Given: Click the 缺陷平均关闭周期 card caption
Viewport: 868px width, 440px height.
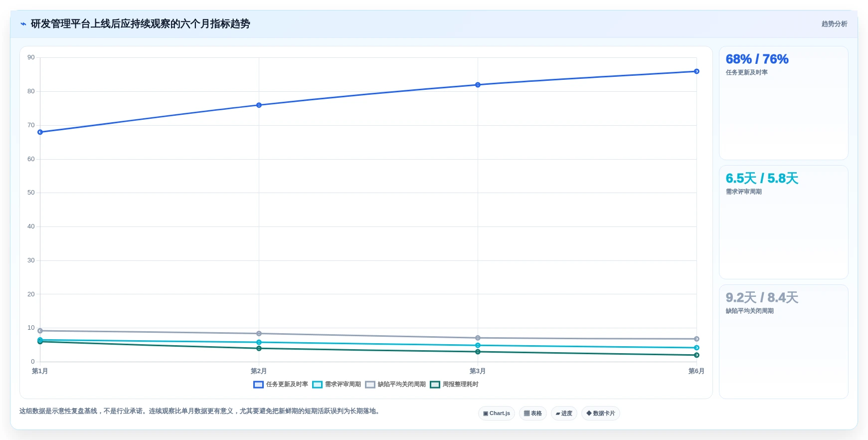Looking at the screenshot, I should point(749,311).
